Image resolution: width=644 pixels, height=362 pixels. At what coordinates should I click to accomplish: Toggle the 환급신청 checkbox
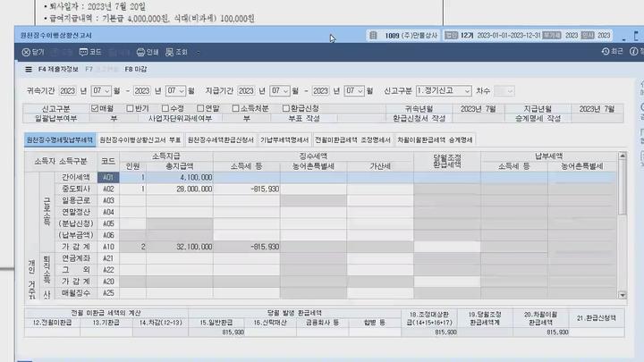[x=286, y=108]
